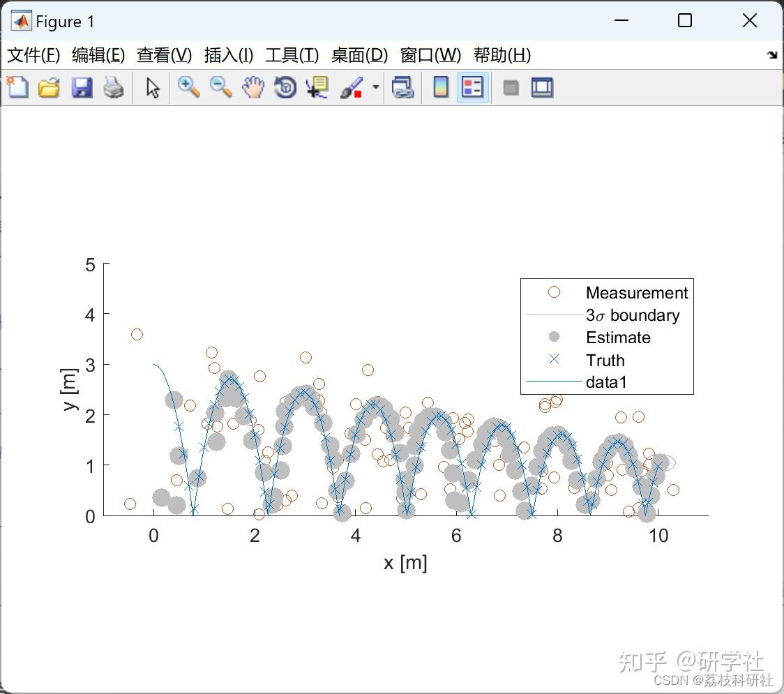Screen dimensions: 784x694
Task: Expand the brush tool dropdown arrow
Action: [x=375, y=87]
